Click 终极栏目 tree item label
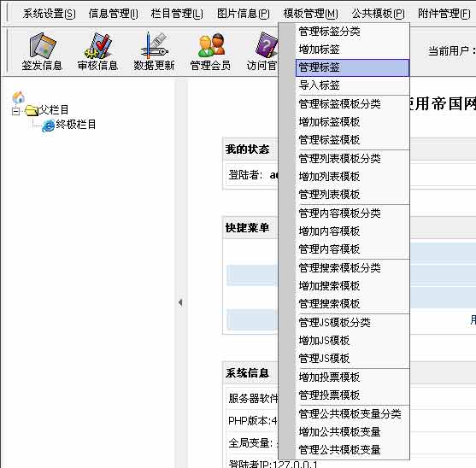 pyautogui.click(x=76, y=124)
